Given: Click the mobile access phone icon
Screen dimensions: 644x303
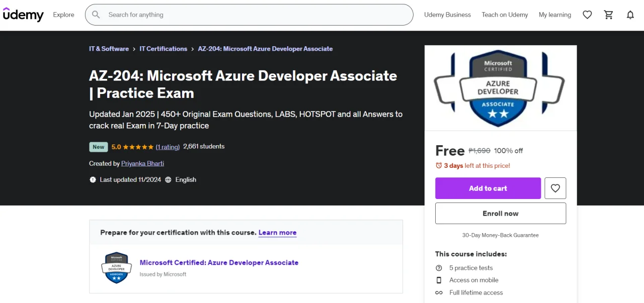Looking at the screenshot, I should point(439,280).
